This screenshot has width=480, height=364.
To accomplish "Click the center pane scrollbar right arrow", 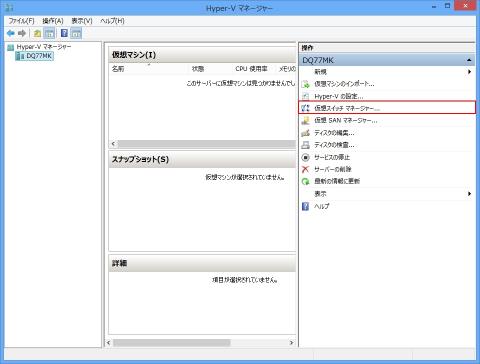I will point(292,343).
